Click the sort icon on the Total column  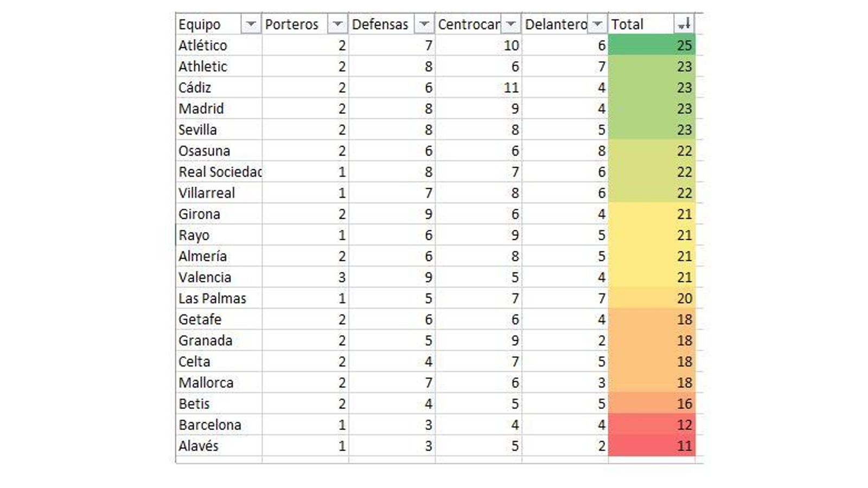(x=684, y=24)
